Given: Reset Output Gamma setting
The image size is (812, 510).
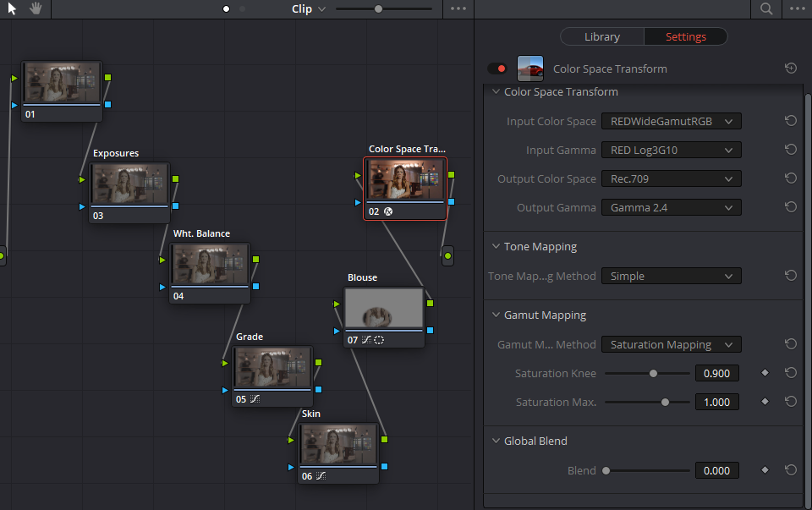Looking at the screenshot, I should pyautogui.click(x=791, y=207).
